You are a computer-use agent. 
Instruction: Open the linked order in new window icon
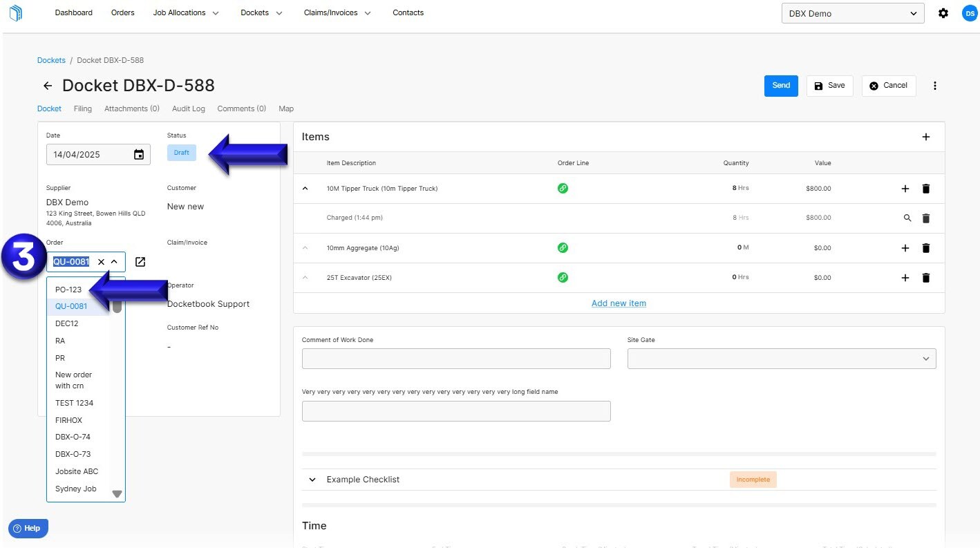tap(140, 262)
